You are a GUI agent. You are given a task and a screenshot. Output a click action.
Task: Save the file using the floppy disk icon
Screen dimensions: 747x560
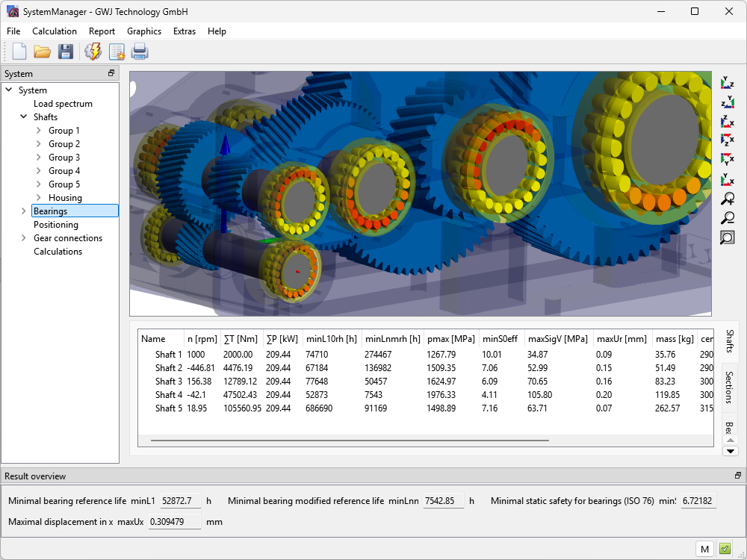pyautogui.click(x=66, y=52)
